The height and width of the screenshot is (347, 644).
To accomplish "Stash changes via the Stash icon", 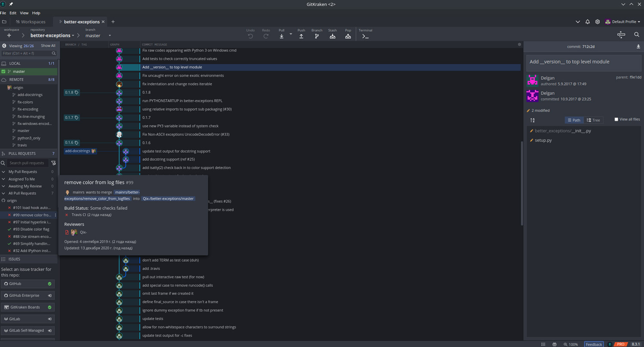I will click(x=332, y=36).
